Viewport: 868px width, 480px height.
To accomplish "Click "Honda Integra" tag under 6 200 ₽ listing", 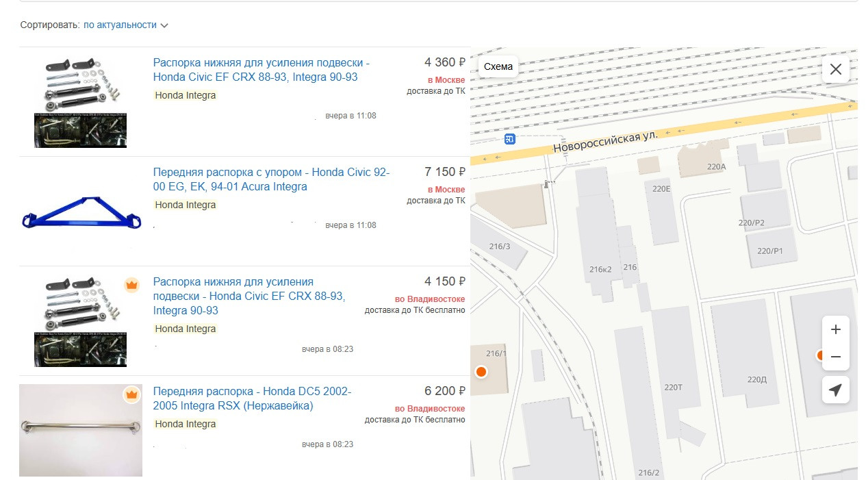I will tap(186, 424).
